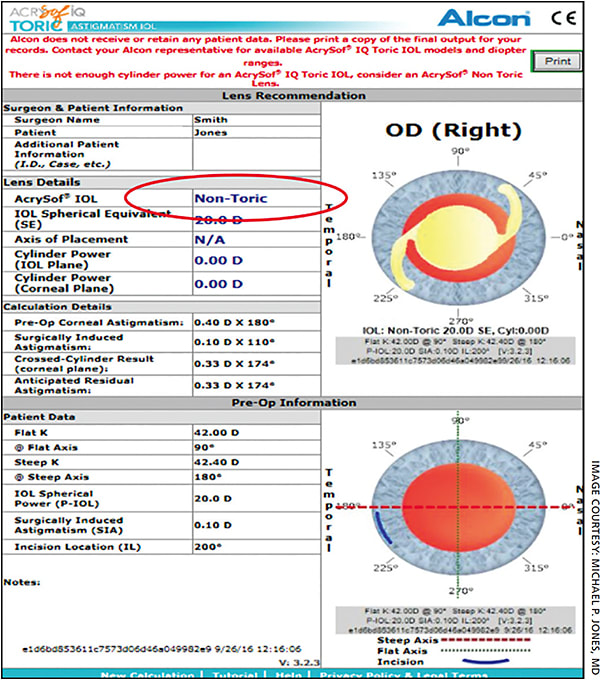Click the 'ASTIGMATISM IOL' banner text

click(x=113, y=26)
